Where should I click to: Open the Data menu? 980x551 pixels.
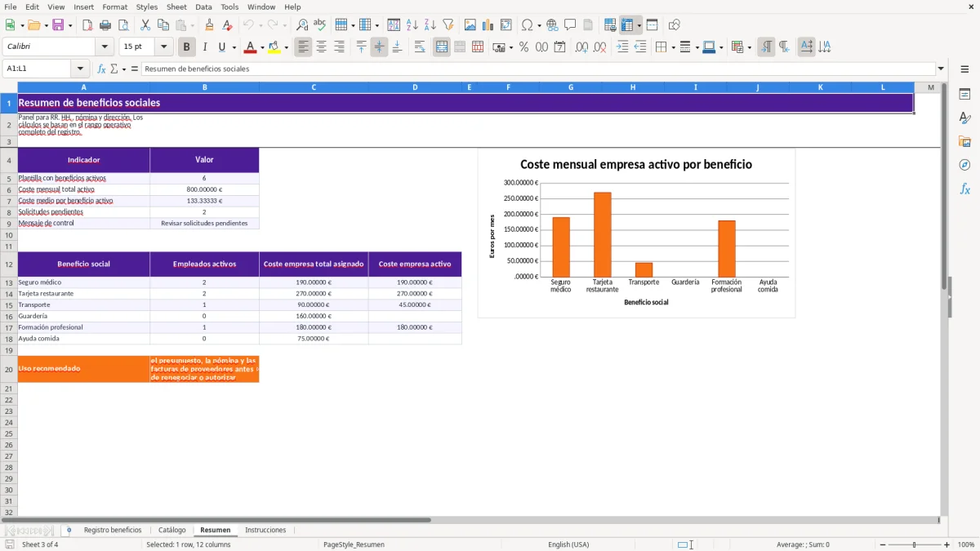pyautogui.click(x=203, y=7)
